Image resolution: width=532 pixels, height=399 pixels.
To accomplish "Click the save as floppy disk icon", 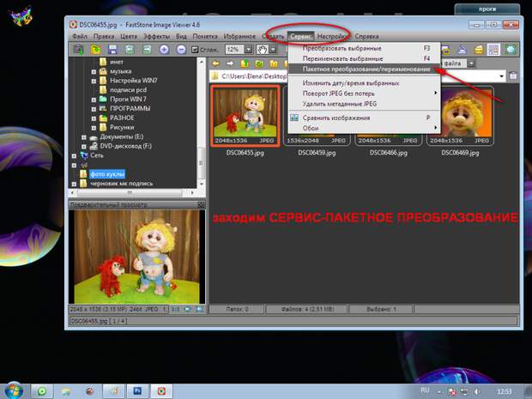I will click(x=112, y=50).
